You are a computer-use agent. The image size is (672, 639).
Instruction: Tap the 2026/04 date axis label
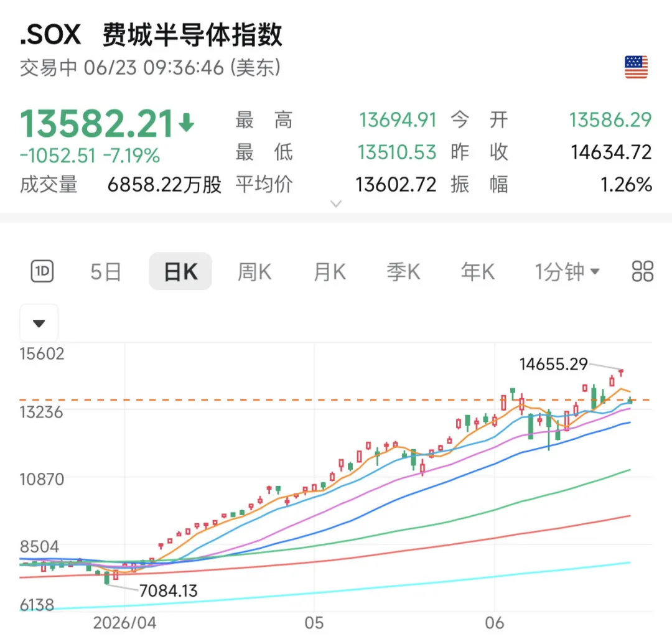(x=124, y=623)
